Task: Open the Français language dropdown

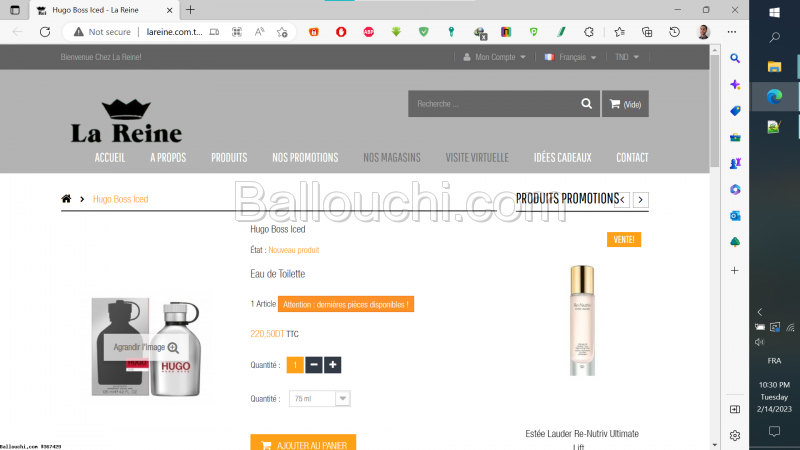Action: 570,57
